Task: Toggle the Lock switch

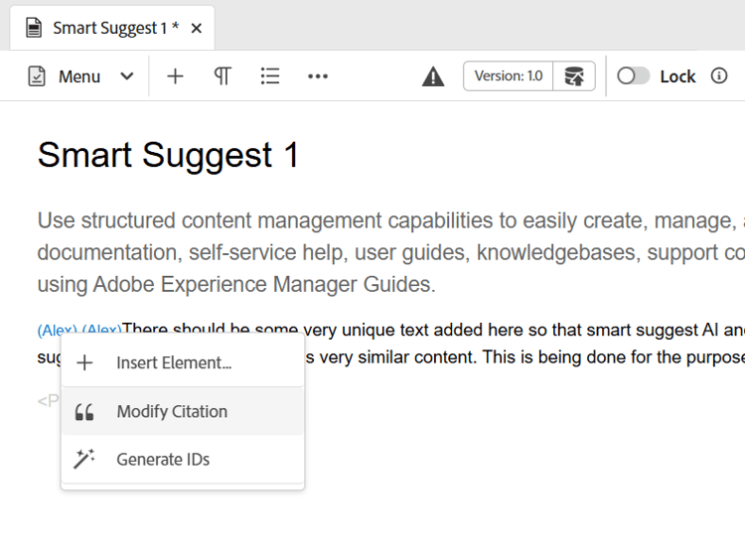Action: tap(633, 76)
